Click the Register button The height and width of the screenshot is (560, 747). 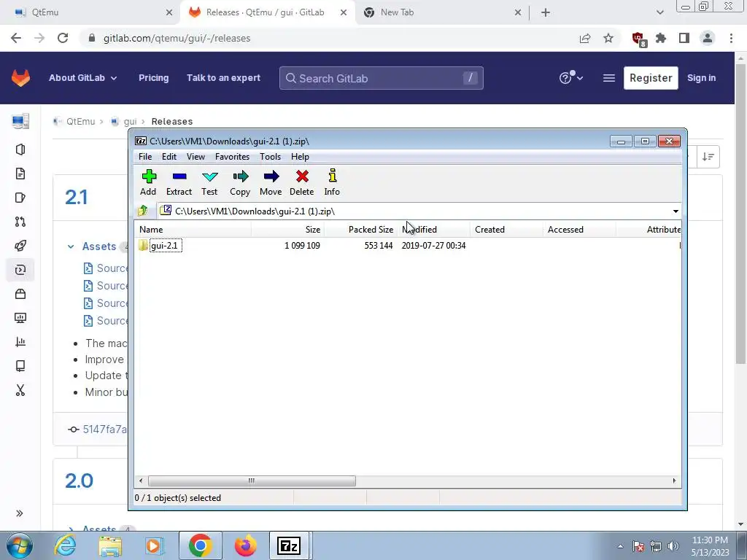tap(651, 78)
